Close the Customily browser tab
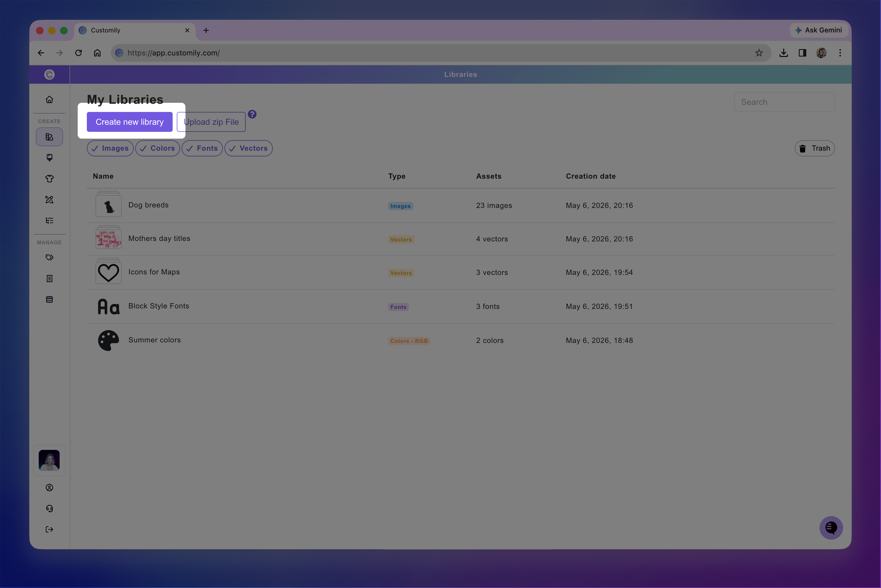The width and height of the screenshot is (881, 588). coord(187,30)
